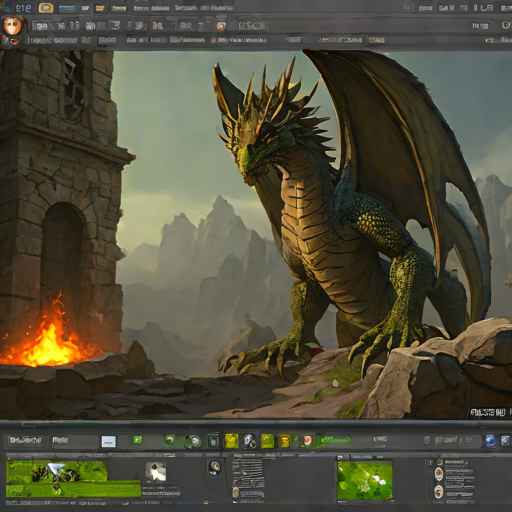512x512 pixels.
Task: Click the round dark icon left of the text list panel
Action: click(x=214, y=468)
